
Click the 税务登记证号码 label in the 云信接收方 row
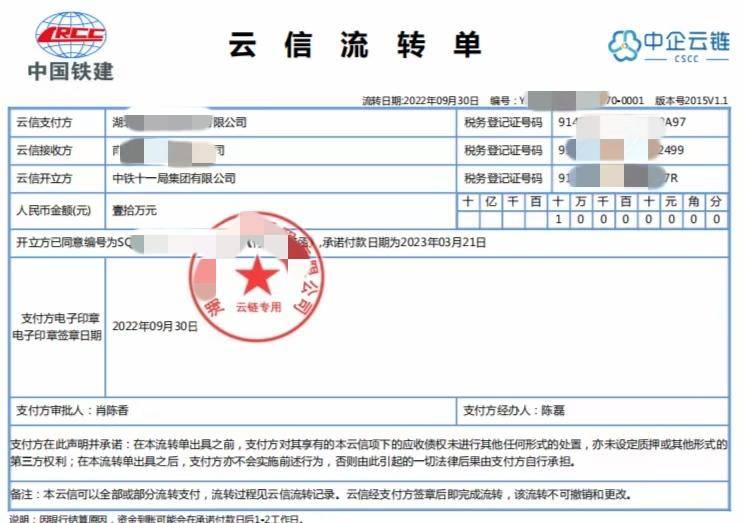(x=503, y=151)
